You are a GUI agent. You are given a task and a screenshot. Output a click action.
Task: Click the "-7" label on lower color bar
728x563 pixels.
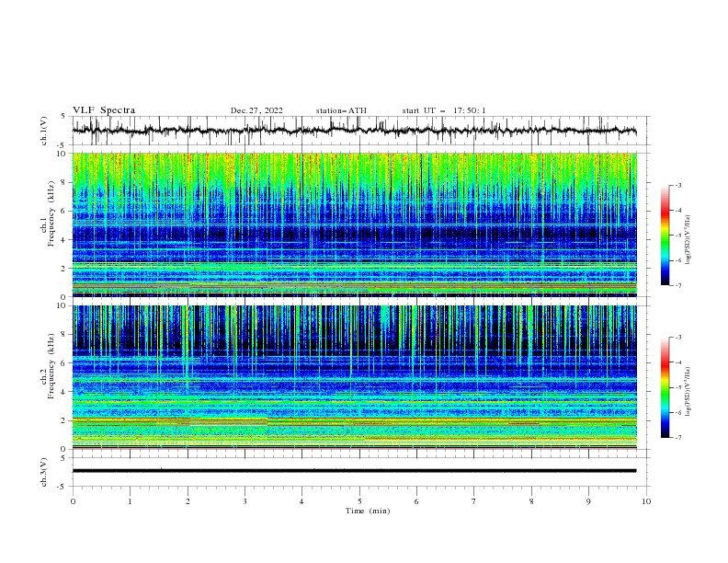pos(678,438)
